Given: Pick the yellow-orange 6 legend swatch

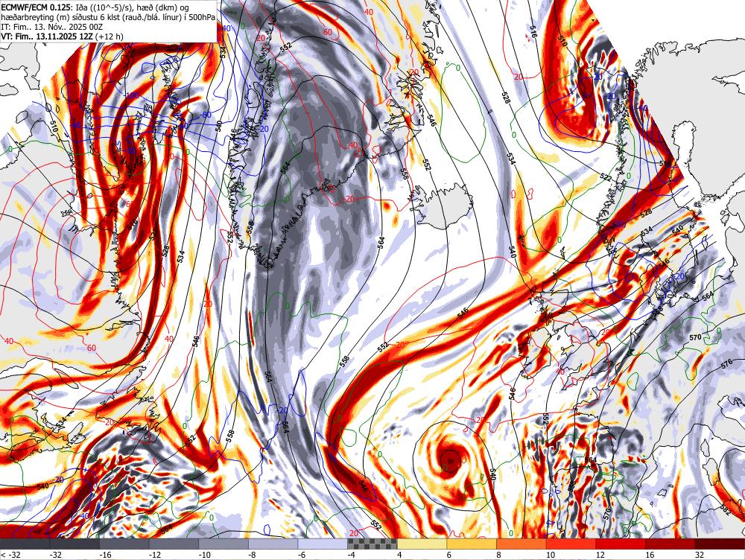Looking at the screenshot, I should tap(472, 544).
